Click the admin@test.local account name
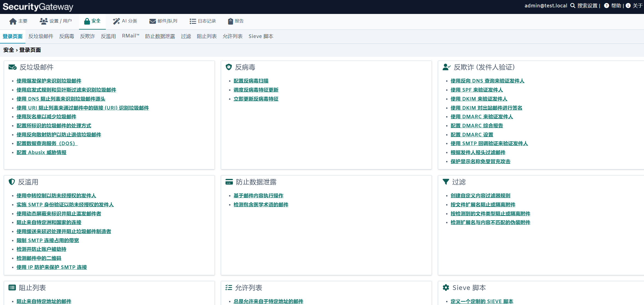This screenshot has width=644, height=305. click(546, 6)
